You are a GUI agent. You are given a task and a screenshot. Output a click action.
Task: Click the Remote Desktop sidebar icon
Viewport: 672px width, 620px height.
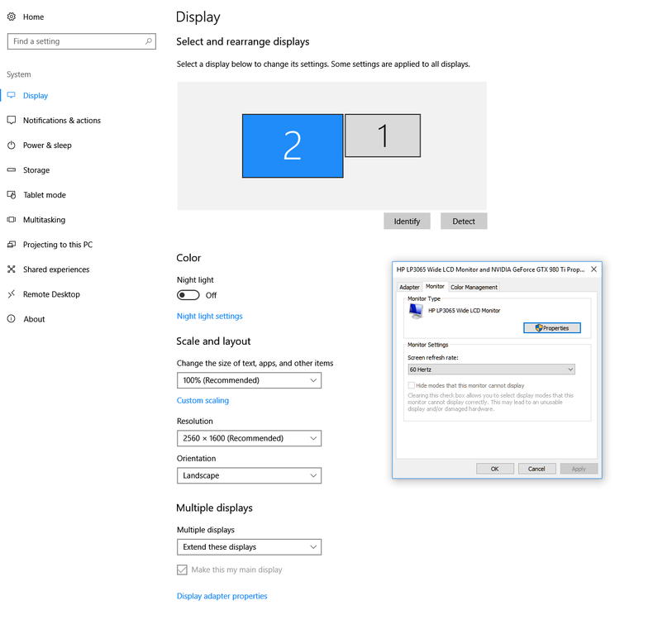[13, 293]
